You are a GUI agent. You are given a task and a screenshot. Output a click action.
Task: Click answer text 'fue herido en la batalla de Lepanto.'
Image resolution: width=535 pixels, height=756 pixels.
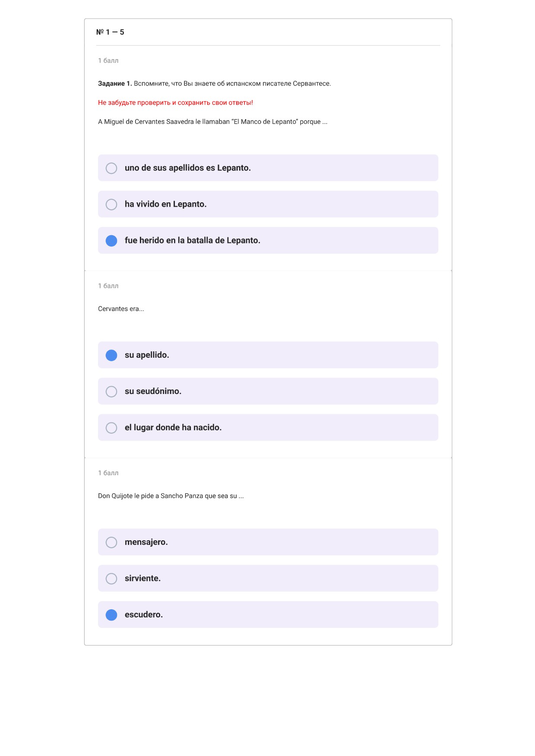pos(193,240)
